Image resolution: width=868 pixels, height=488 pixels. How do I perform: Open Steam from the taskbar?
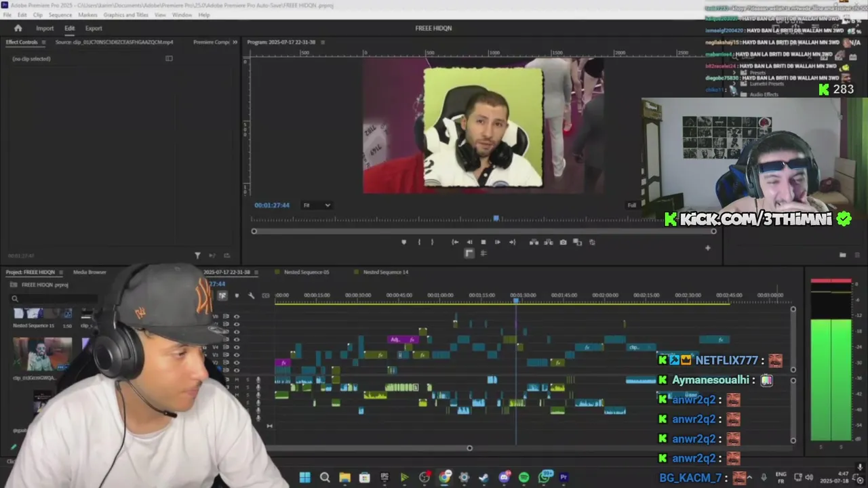484,477
